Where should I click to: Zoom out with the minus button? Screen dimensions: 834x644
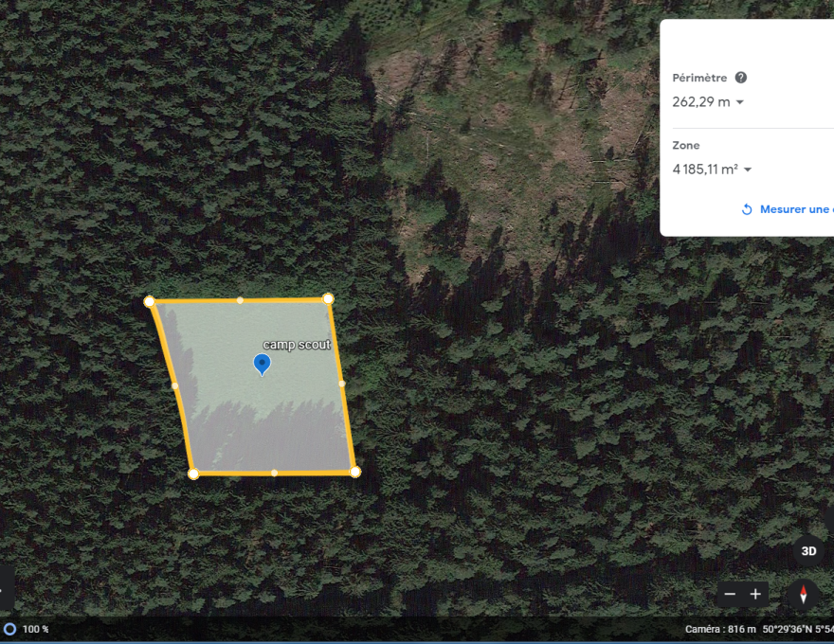pos(730,595)
